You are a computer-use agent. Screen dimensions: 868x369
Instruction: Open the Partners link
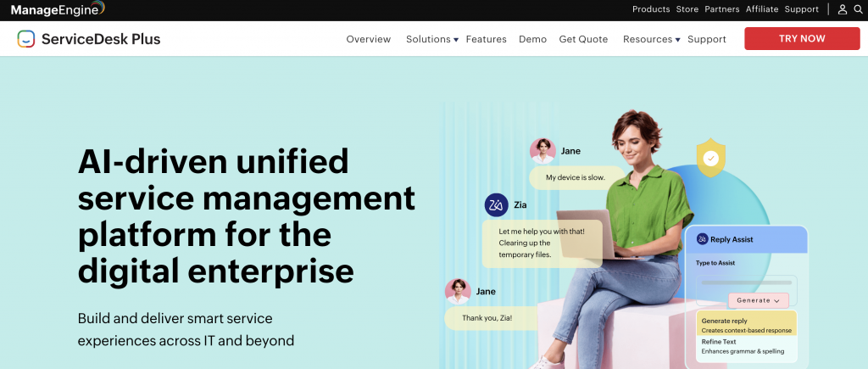(722, 9)
